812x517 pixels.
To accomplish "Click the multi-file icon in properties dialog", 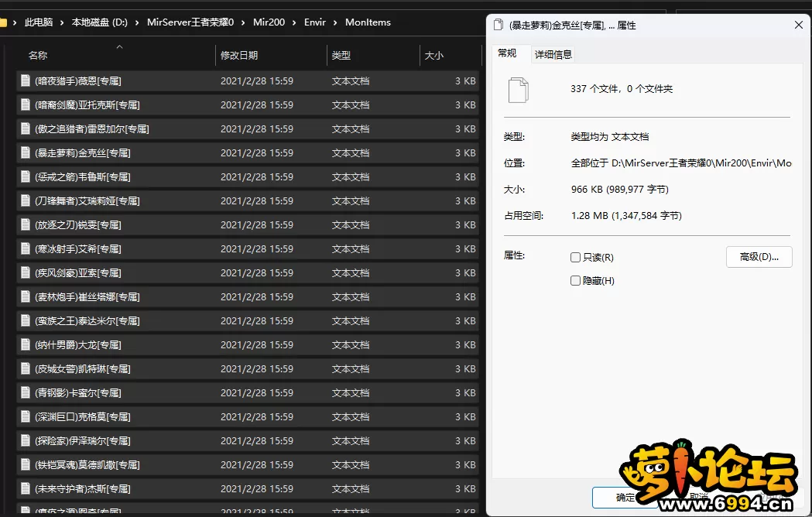I will click(519, 90).
